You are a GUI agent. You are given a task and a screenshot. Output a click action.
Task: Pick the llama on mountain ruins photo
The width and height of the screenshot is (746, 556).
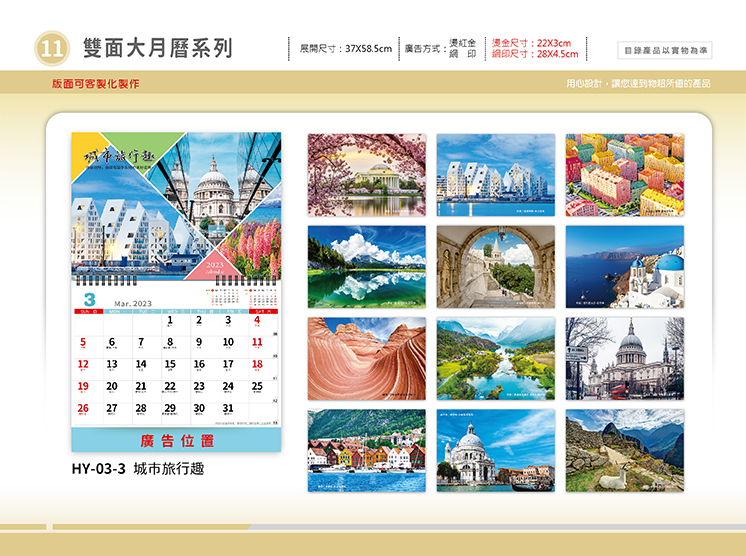tap(624, 450)
